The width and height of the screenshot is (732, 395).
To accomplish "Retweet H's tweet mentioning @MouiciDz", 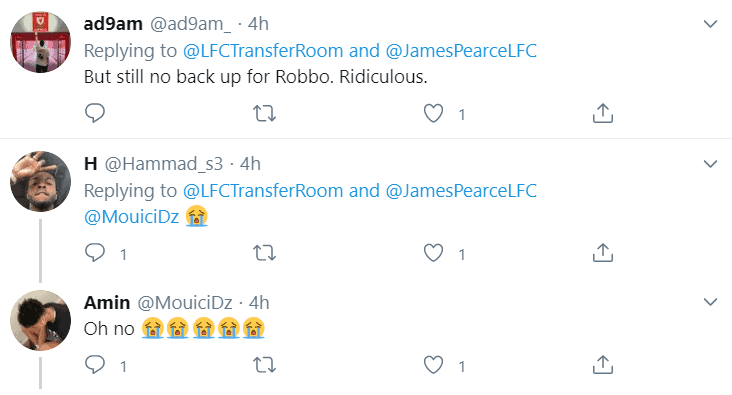I will pos(264,253).
